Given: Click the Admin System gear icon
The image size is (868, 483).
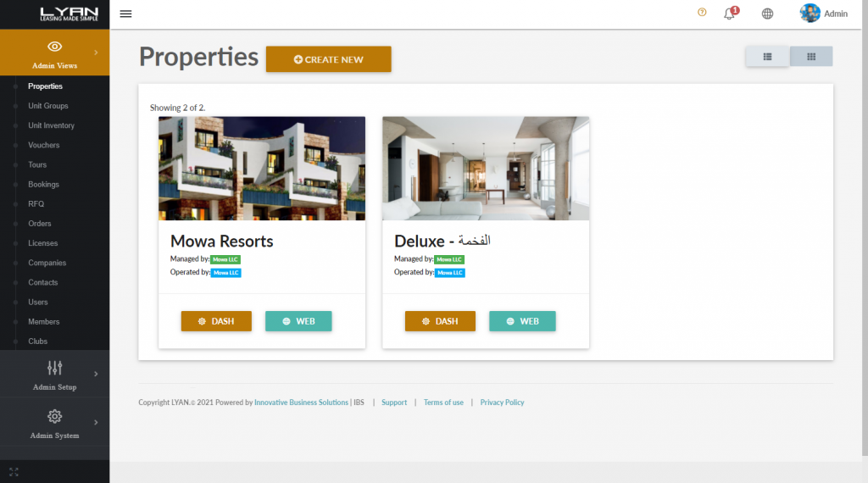Looking at the screenshot, I should (55, 416).
